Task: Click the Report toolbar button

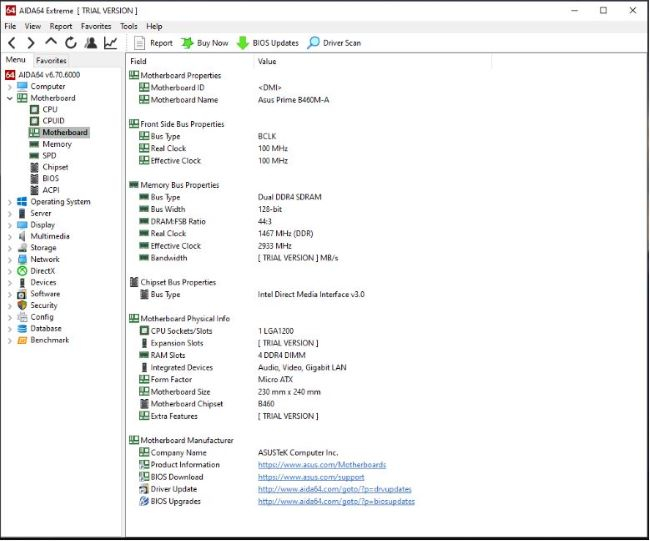Action: tap(153, 43)
